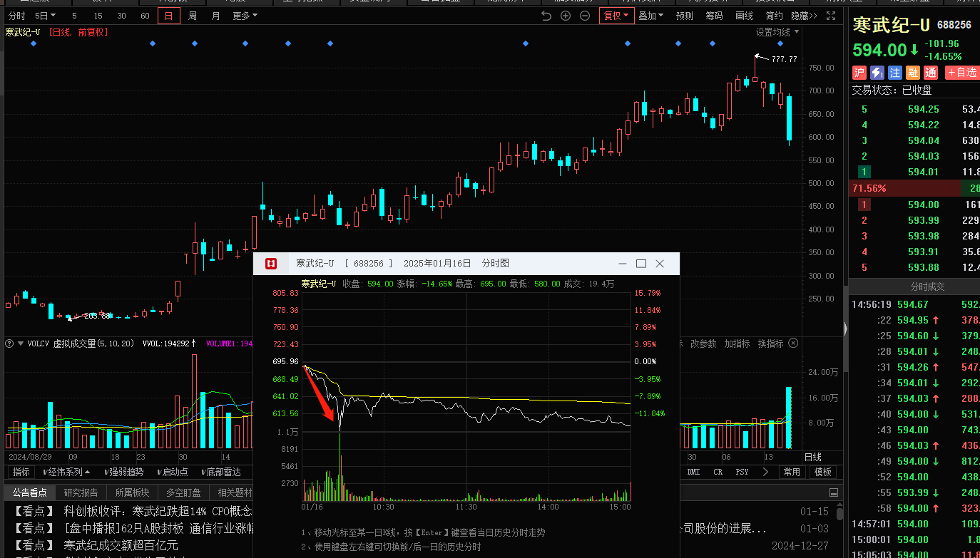Image resolution: width=980 pixels, height=558 pixels.
Task: Close the volume indicator panel with X icon
Action: (793, 343)
